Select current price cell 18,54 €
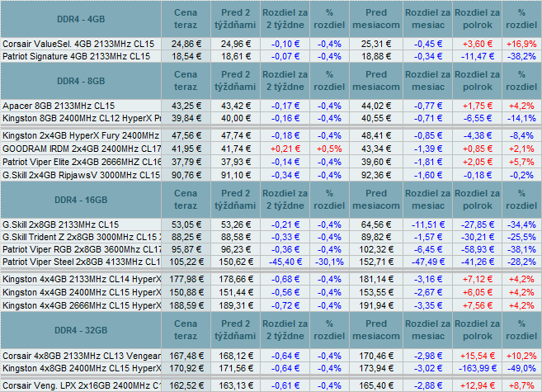 click(186, 56)
